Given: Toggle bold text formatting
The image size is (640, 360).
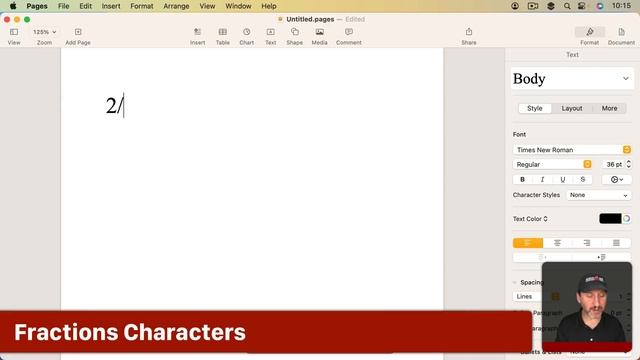Looking at the screenshot, I should point(522,180).
